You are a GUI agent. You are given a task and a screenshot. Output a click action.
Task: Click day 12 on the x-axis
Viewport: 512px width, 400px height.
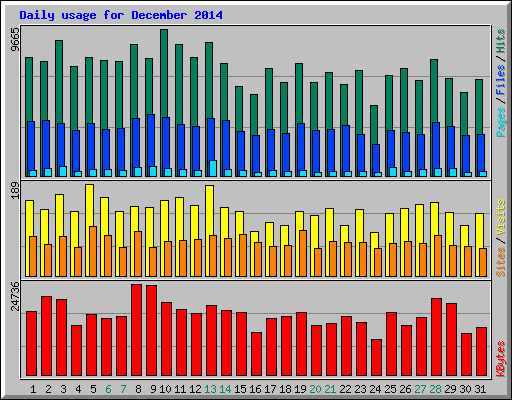click(x=195, y=389)
